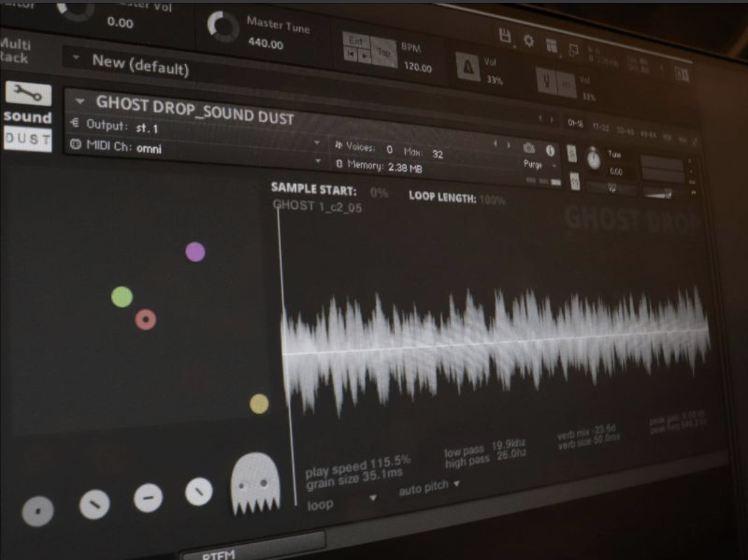Open Kontakt options gear icon
Viewport: 748px width, 560px height.
(x=529, y=41)
